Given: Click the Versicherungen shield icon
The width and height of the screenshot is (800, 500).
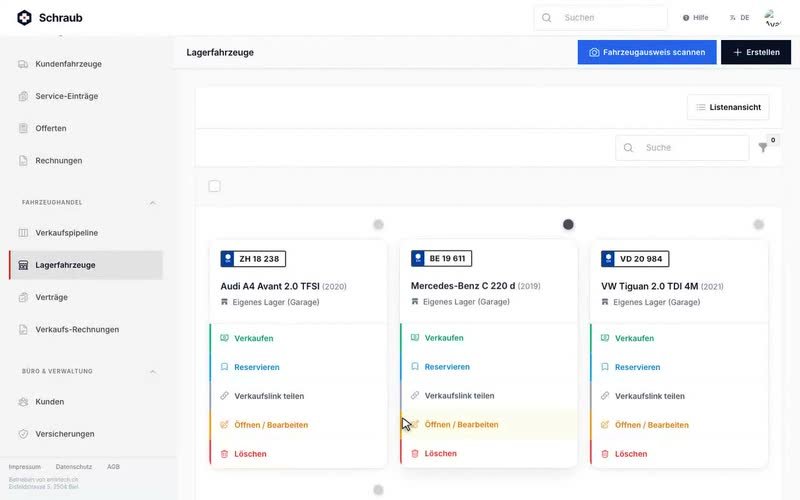Looking at the screenshot, I should coord(23,434).
